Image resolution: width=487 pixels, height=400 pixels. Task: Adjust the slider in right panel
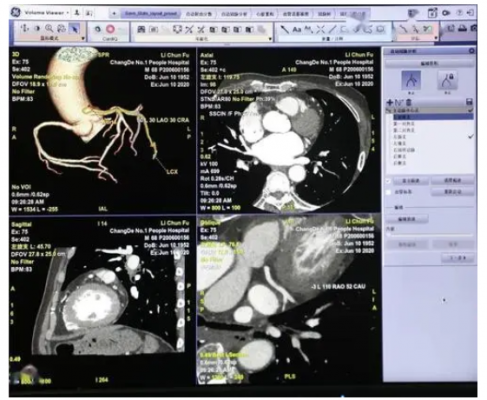pos(429,235)
